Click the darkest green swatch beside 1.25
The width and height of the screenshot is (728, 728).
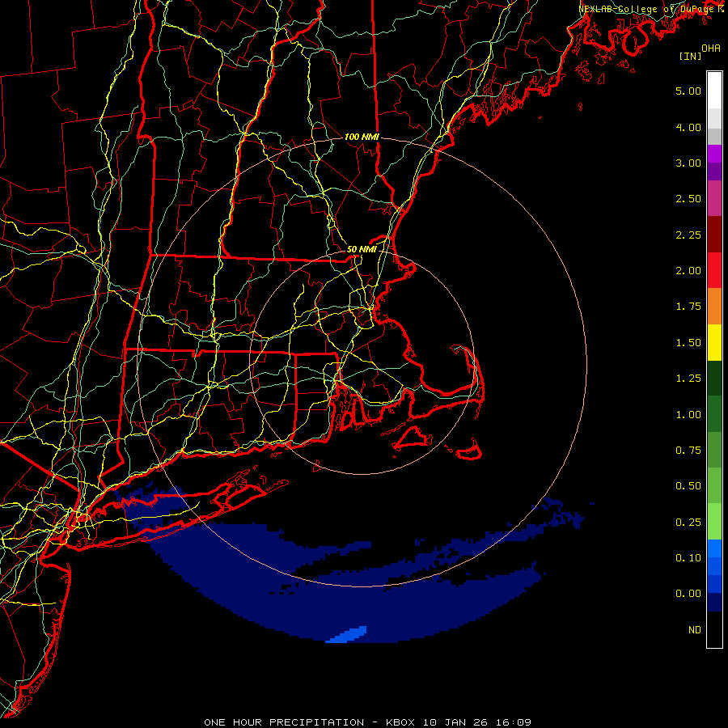pos(714,378)
